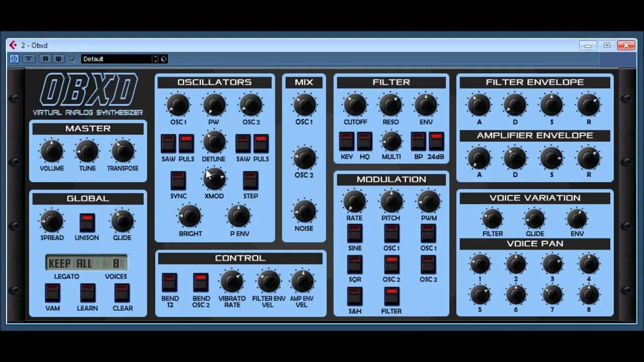
Task: Click the Oscillators OSC 1 pitch knob
Action: point(178,105)
